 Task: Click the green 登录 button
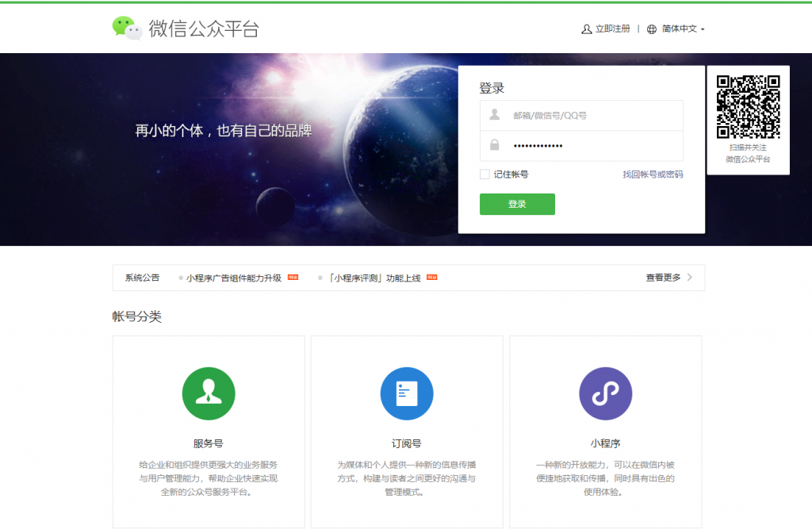click(x=517, y=204)
